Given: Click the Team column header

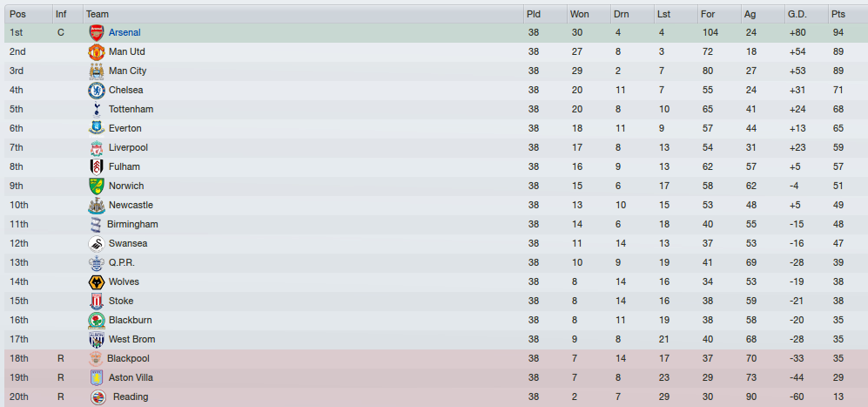Looking at the screenshot, I should [x=303, y=14].
